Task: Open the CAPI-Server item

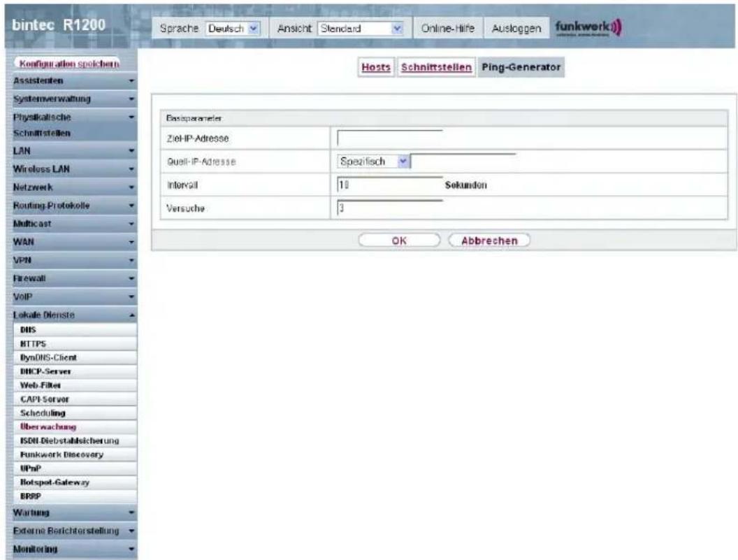Action: pyautogui.click(x=75, y=399)
